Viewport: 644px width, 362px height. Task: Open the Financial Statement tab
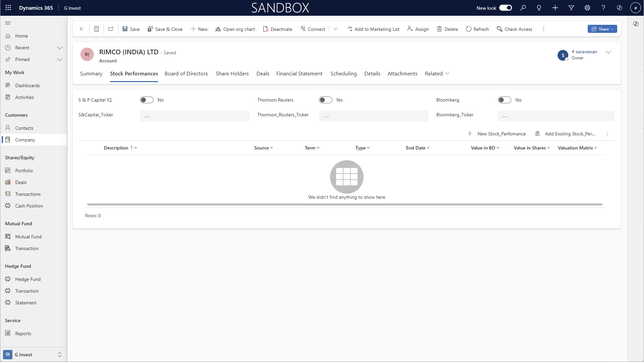click(x=299, y=74)
